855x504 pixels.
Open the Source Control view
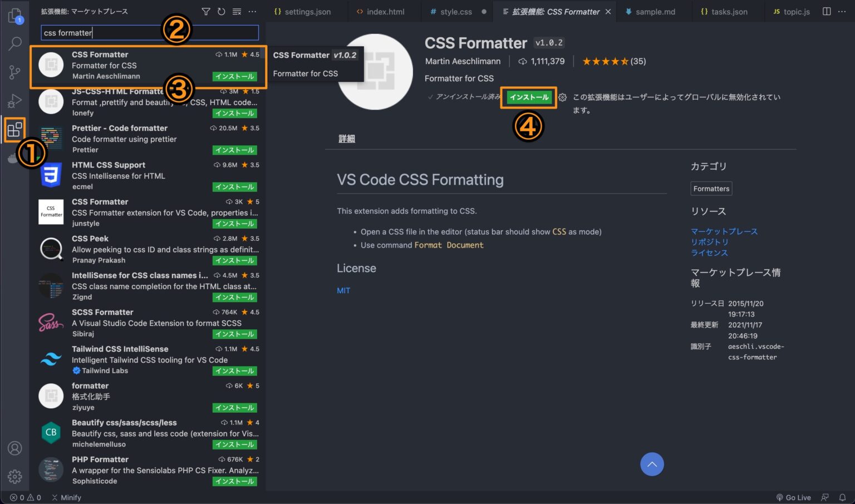click(x=15, y=72)
